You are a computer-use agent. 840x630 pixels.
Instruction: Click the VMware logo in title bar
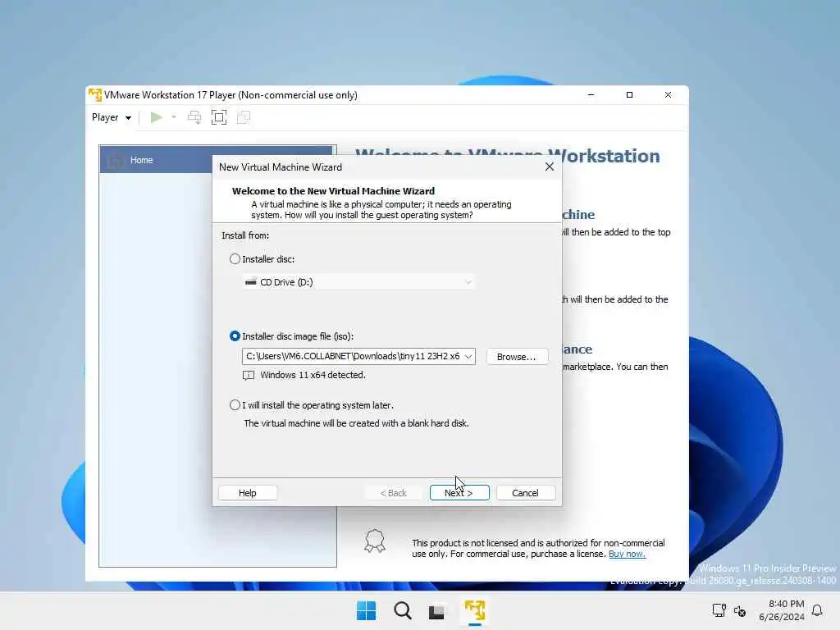coord(95,95)
